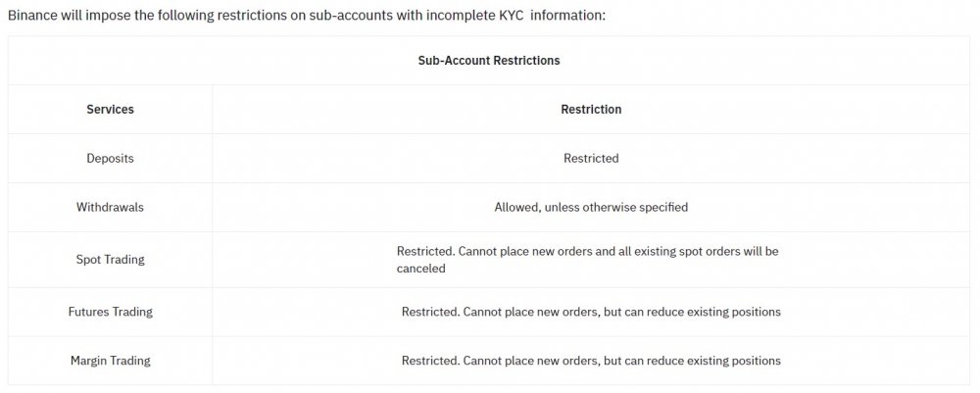Click the Deposits service cell
This screenshot has width=980, height=393.
110,158
